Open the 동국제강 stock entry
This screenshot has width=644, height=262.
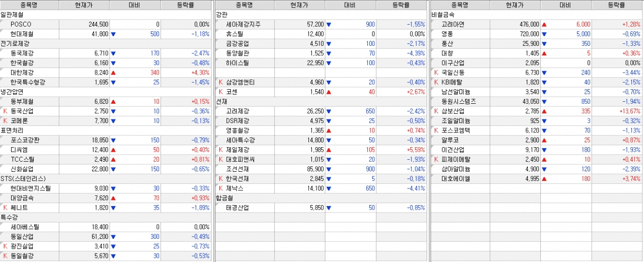pos(21,53)
